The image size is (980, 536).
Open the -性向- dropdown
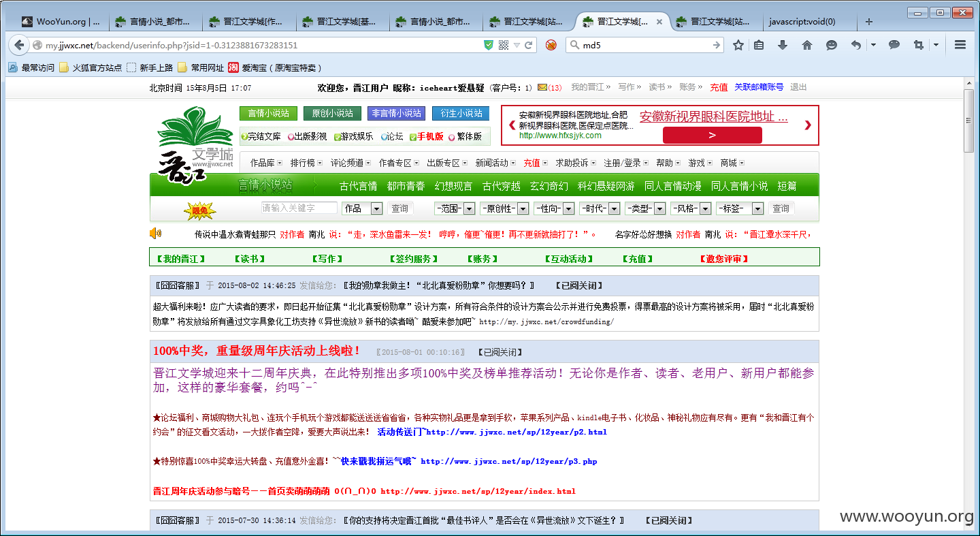pyautogui.click(x=554, y=208)
